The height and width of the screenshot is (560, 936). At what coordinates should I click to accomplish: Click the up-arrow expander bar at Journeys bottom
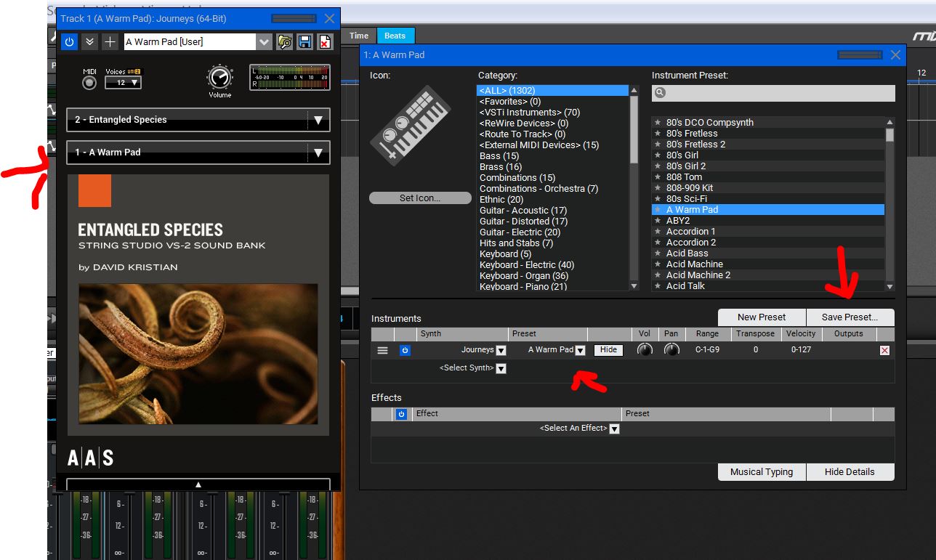[198, 484]
